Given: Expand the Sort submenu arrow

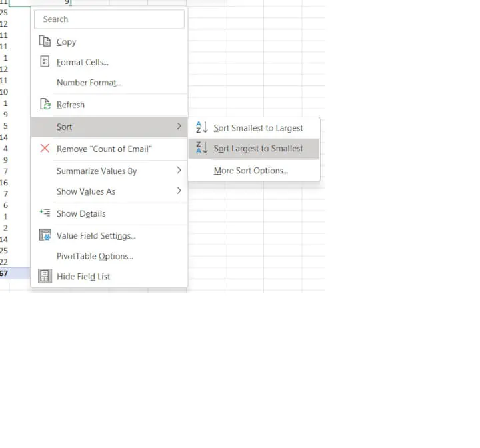Looking at the screenshot, I should [x=179, y=126].
